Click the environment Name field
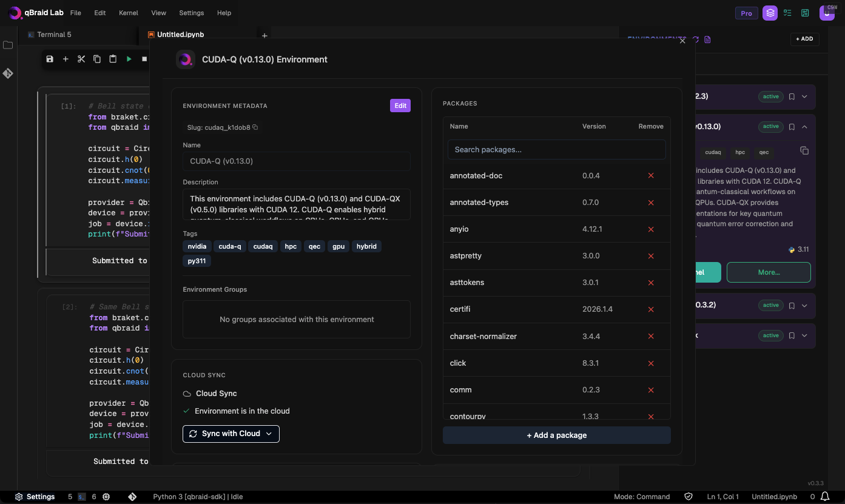Image resolution: width=845 pixels, height=504 pixels. [297, 161]
